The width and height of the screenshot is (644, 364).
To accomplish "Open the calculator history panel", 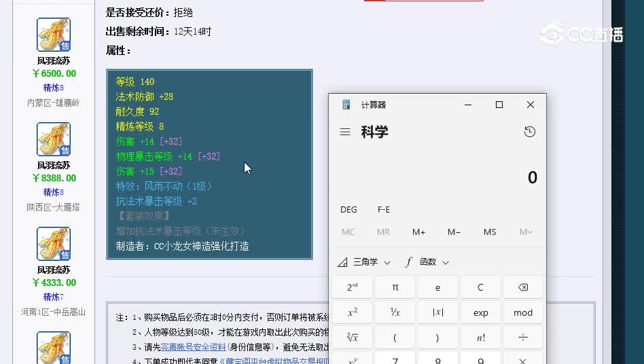I will pyautogui.click(x=530, y=132).
